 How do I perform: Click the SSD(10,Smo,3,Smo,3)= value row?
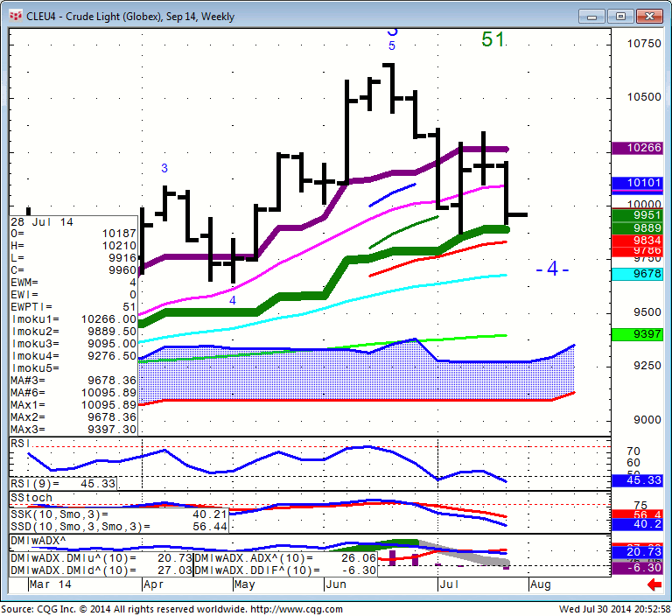(x=119, y=527)
